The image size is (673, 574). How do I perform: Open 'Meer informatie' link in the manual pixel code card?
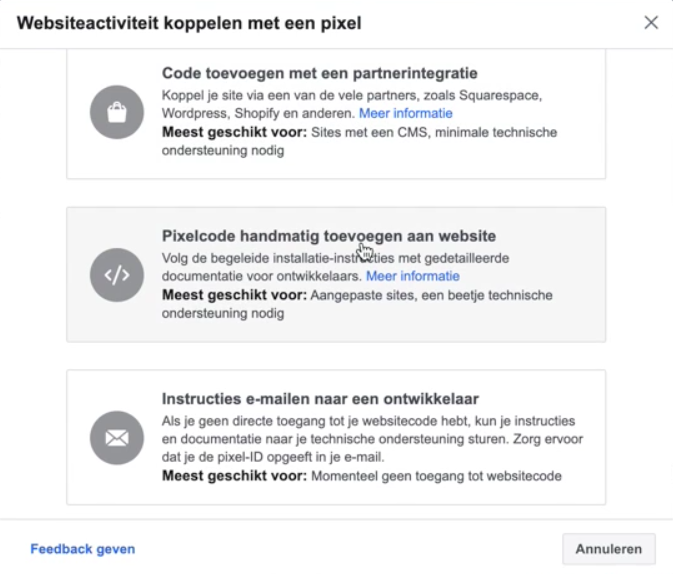coord(412,276)
